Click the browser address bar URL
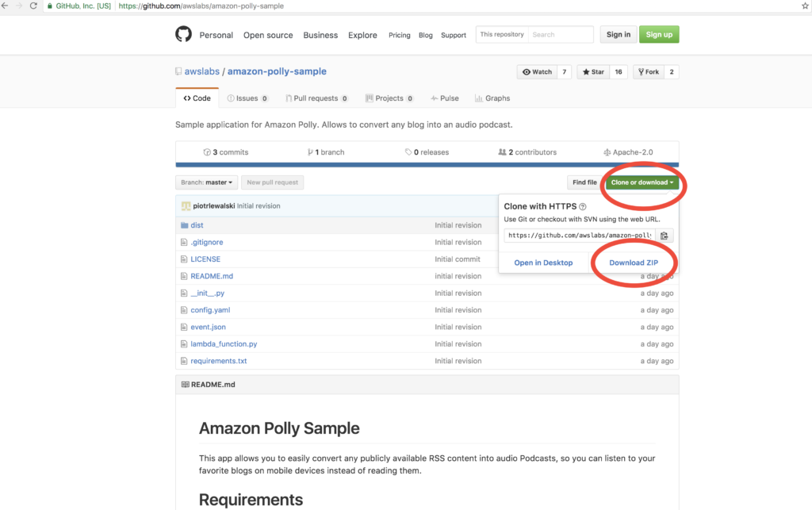 (x=201, y=6)
